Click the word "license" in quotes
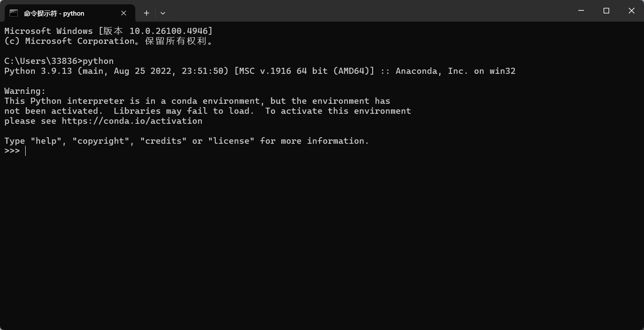Screen dimensions: 644x330 pyautogui.click(x=231, y=141)
